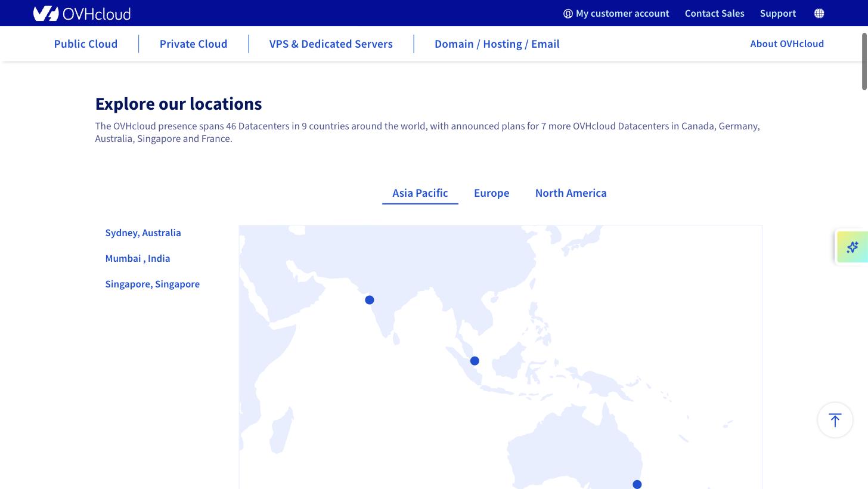868x489 pixels.
Task: Open the Private Cloud menu
Action: tap(194, 44)
